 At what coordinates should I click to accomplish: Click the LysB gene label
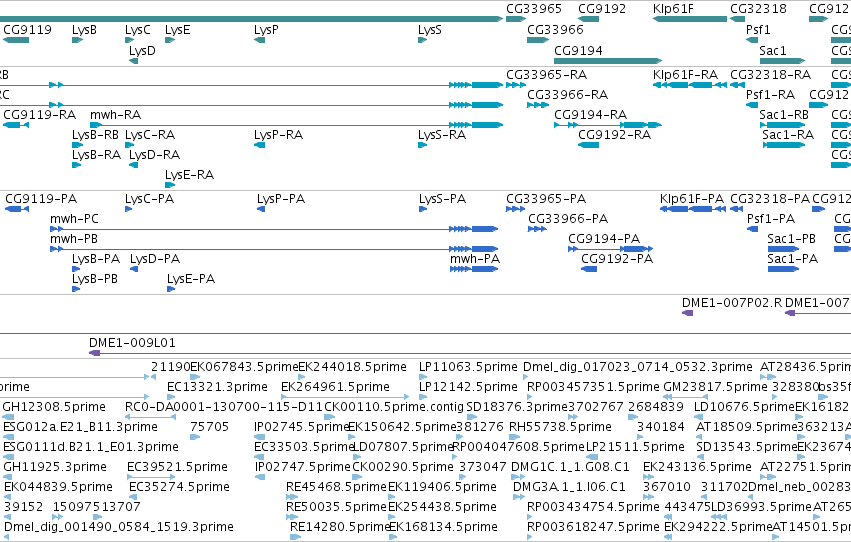84,30
